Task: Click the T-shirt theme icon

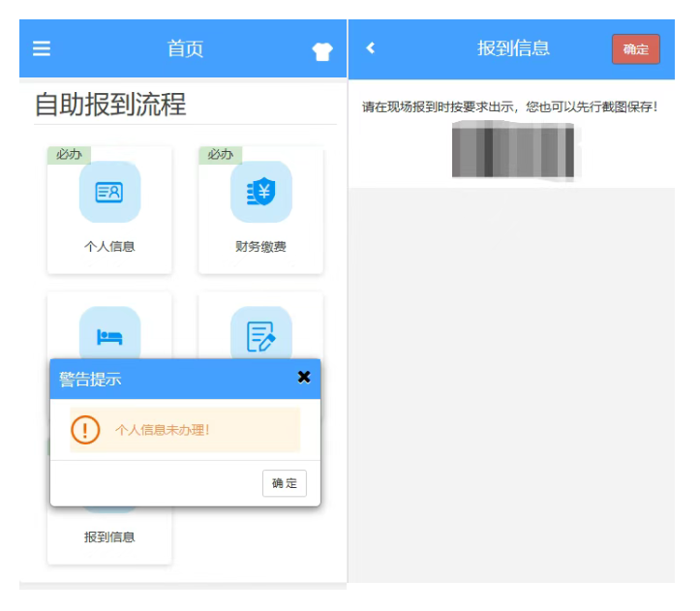Action: [321, 52]
